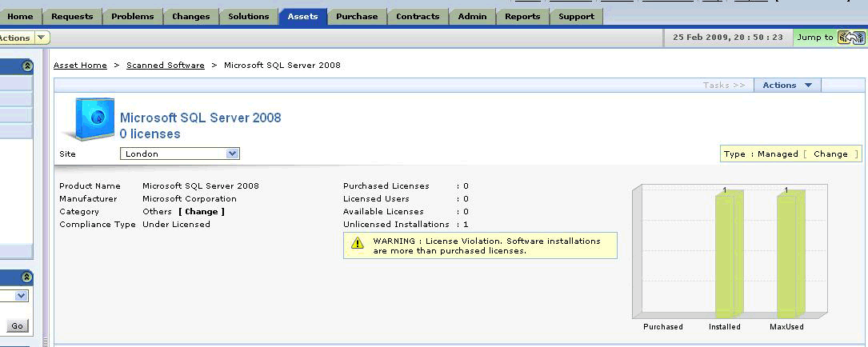Click the Go button in sidebar

[x=17, y=326]
